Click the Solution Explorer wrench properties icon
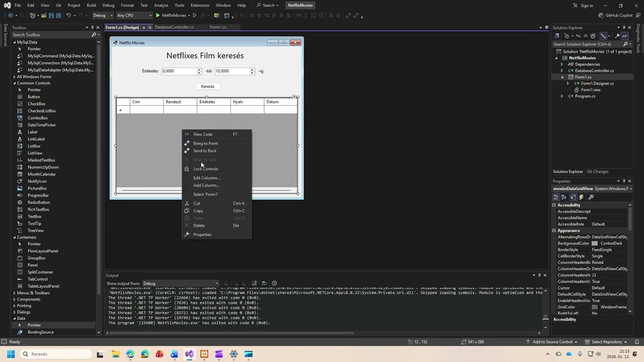 (617, 36)
